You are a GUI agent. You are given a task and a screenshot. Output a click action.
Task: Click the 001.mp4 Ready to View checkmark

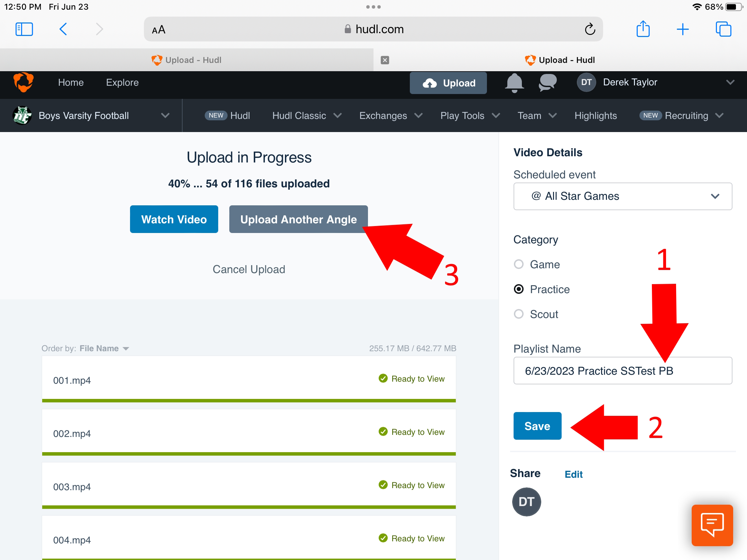point(383,379)
